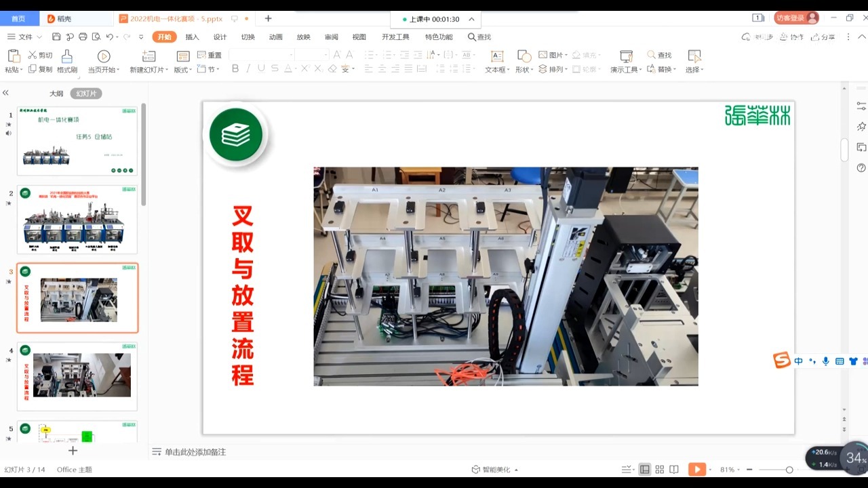Reset slide with 重置

point(210,55)
